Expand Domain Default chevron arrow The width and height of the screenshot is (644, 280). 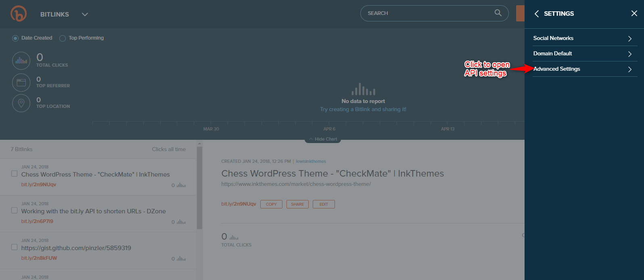629,54
